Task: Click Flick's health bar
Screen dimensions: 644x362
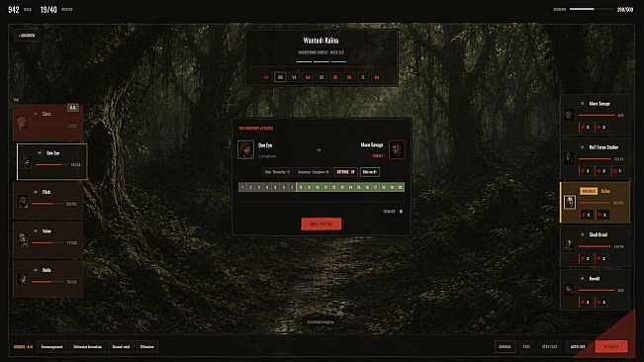Action: click(48, 204)
